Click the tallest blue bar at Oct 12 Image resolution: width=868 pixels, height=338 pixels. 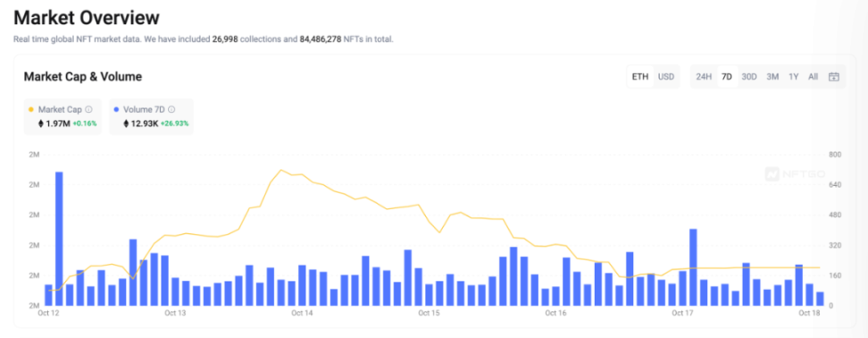(59, 239)
